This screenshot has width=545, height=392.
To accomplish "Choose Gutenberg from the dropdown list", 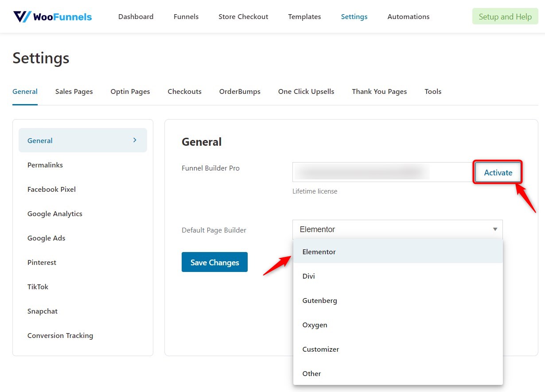I will click(x=398, y=300).
